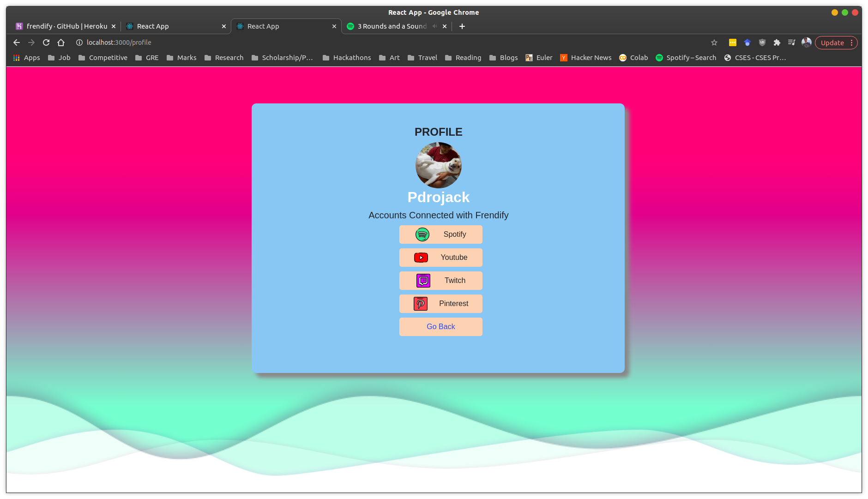Click the Spotify logo icon in the card
Viewport: 868px width, 499px height.
[422, 234]
